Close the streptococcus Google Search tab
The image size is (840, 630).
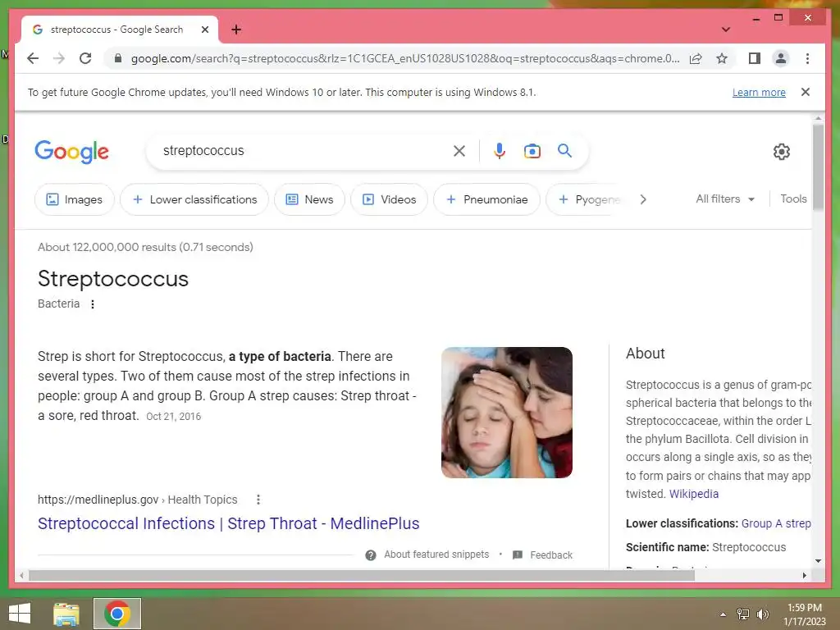[x=204, y=30]
